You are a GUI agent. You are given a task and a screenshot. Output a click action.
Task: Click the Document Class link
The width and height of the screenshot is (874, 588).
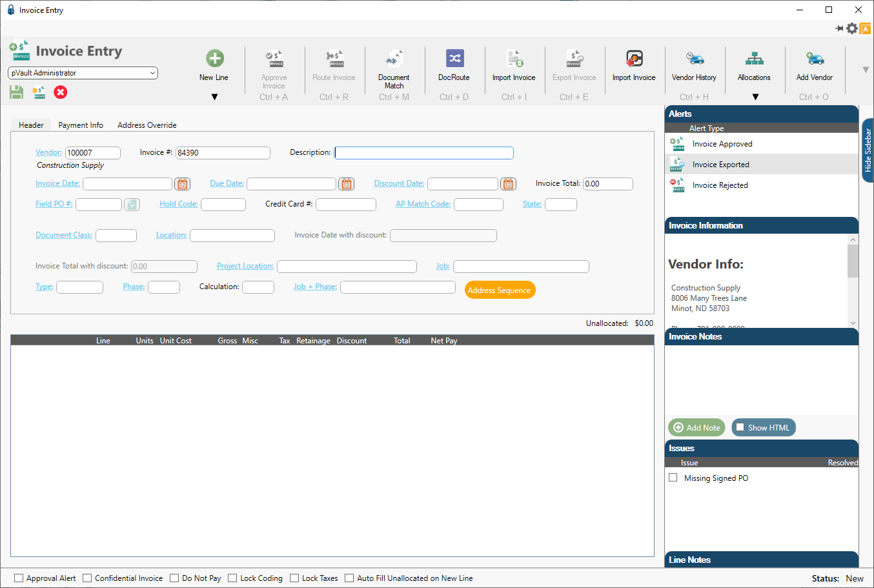coord(64,235)
